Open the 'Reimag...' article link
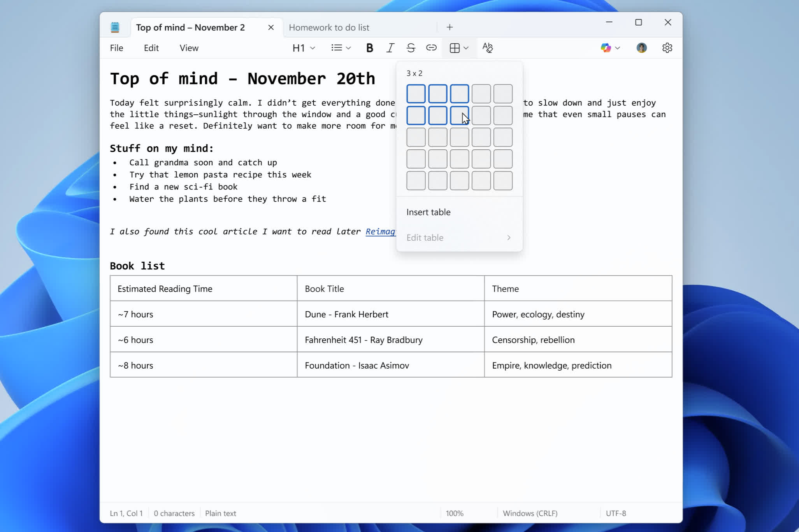 [380, 231]
